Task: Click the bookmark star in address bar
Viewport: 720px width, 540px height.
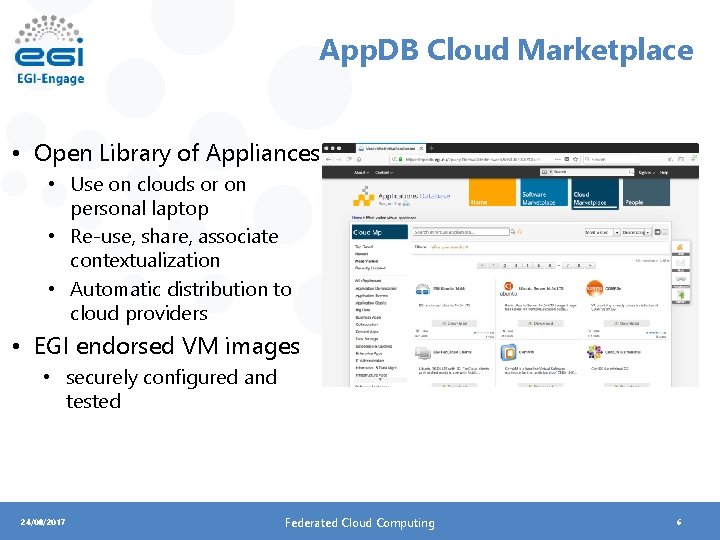Action: coord(575,159)
